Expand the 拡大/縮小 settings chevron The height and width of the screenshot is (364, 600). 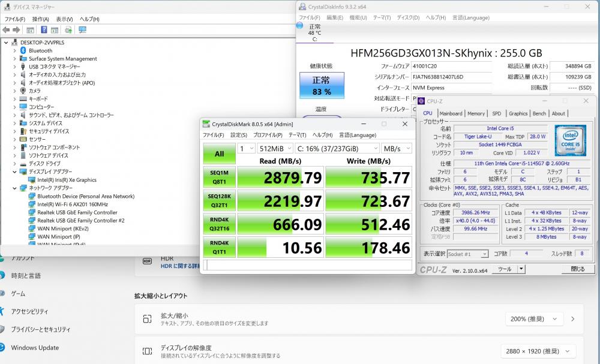pos(573,319)
